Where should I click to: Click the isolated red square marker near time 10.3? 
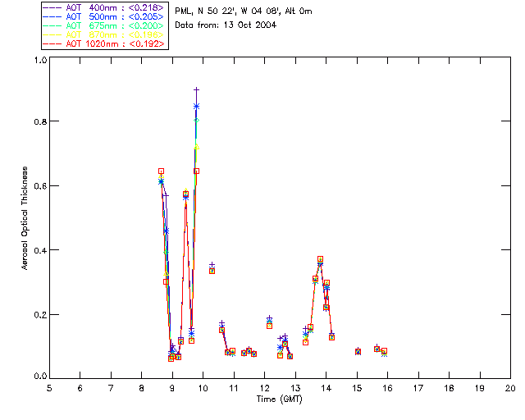(x=212, y=271)
